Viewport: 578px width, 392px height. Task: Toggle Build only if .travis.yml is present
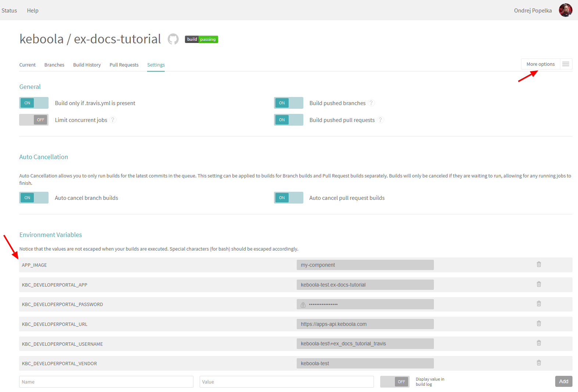click(34, 103)
